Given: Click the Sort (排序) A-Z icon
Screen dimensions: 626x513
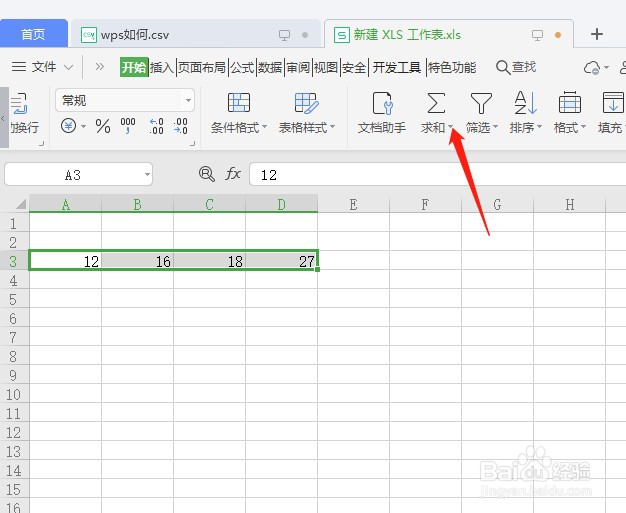Looking at the screenshot, I should (x=525, y=103).
